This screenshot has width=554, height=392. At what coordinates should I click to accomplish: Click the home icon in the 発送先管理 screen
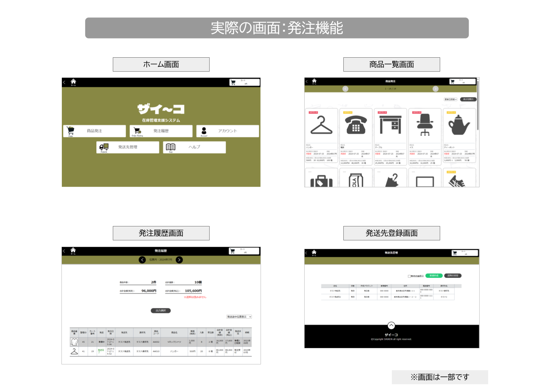(314, 253)
